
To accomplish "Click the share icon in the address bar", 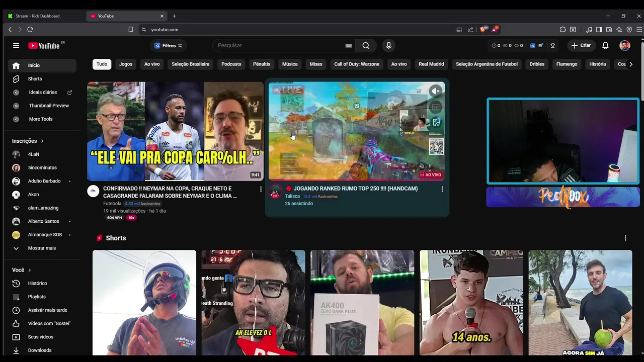I will [x=470, y=30].
